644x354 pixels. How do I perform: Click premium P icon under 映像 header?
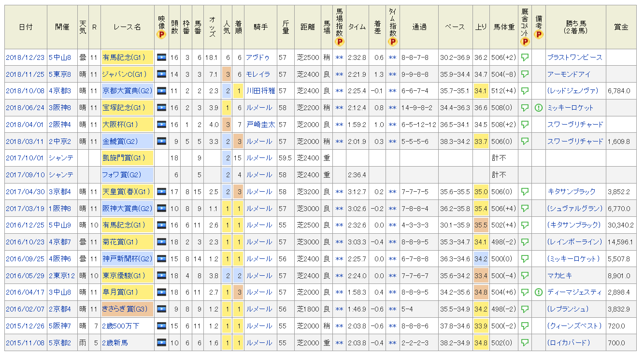tap(161, 35)
